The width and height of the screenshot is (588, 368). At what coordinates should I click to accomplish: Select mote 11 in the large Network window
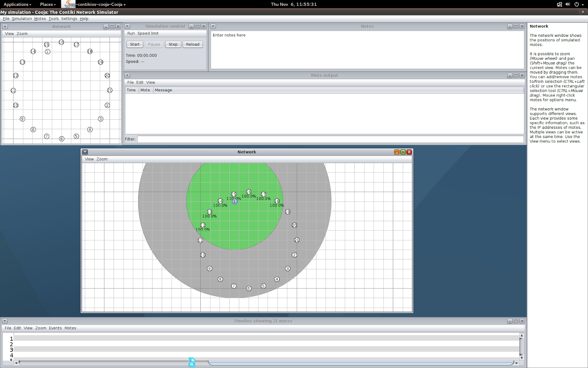pos(200,240)
